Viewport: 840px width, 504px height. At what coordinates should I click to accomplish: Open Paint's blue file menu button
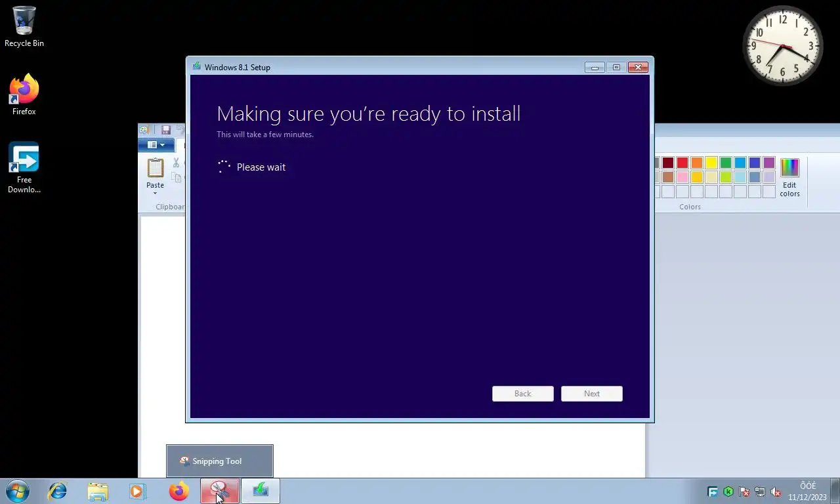[x=156, y=144]
